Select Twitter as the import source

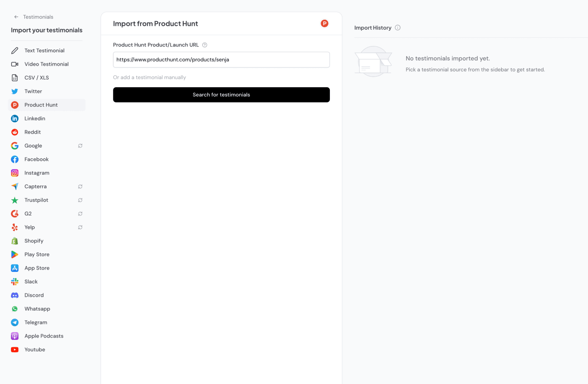[x=47, y=91]
